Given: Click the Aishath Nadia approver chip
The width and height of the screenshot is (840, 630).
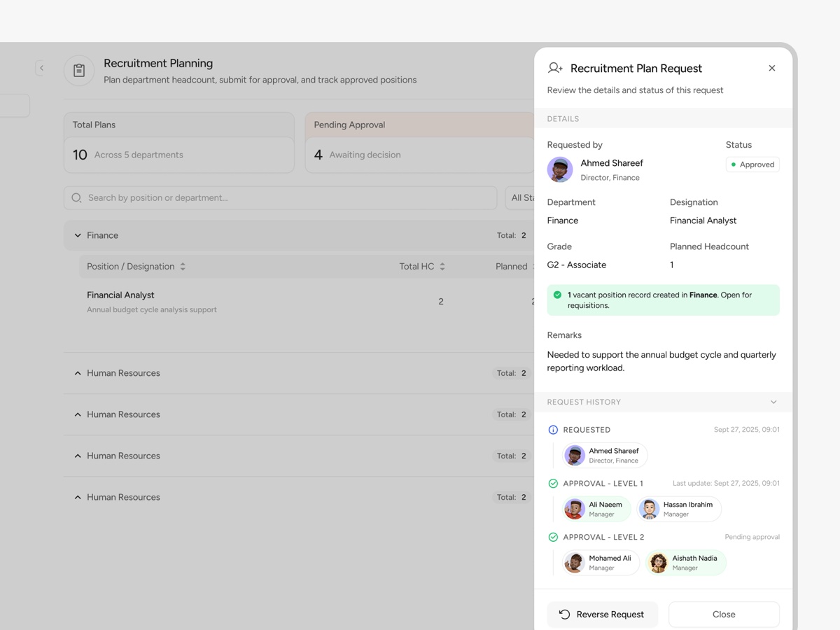Looking at the screenshot, I should tap(686, 563).
